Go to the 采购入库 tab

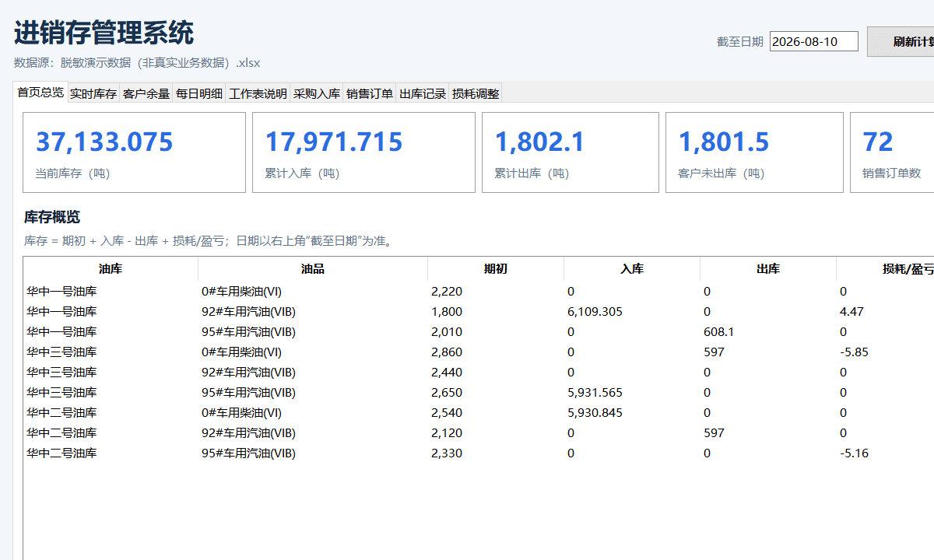(x=317, y=94)
